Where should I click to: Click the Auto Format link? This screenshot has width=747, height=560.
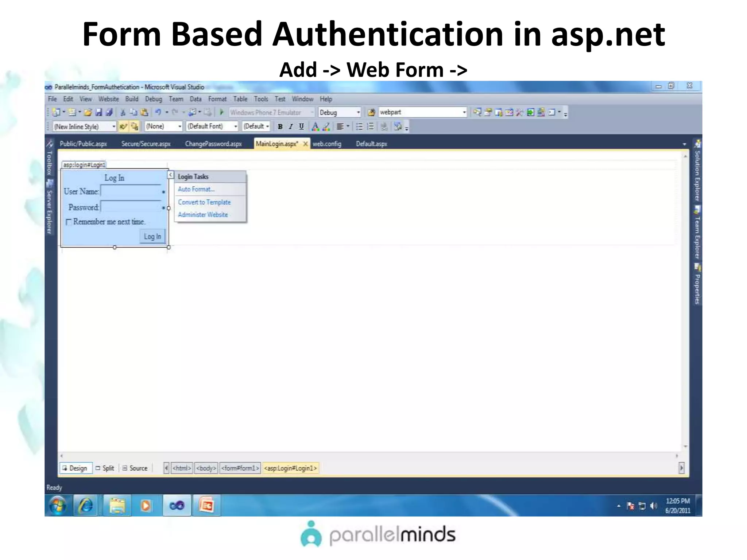pyautogui.click(x=196, y=189)
